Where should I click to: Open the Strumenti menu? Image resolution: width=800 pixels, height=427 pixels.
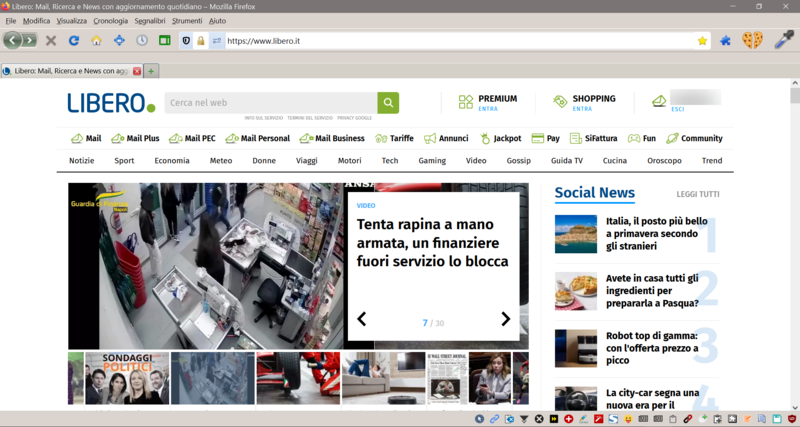coord(187,21)
